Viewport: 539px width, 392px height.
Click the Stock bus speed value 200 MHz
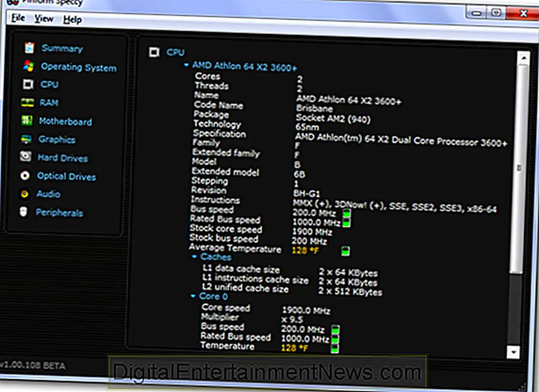tap(309, 242)
